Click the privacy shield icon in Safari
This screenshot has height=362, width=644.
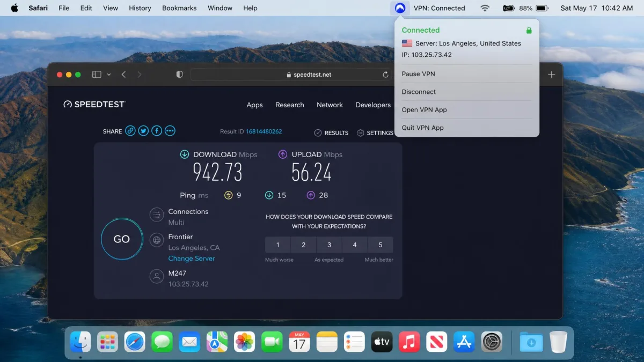click(x=180, y=75)
